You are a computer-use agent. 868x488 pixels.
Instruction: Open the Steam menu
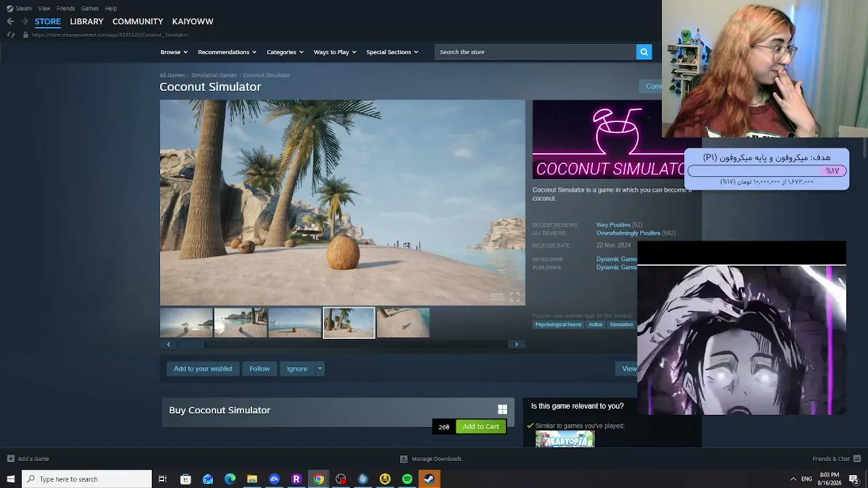pos(24,8)
